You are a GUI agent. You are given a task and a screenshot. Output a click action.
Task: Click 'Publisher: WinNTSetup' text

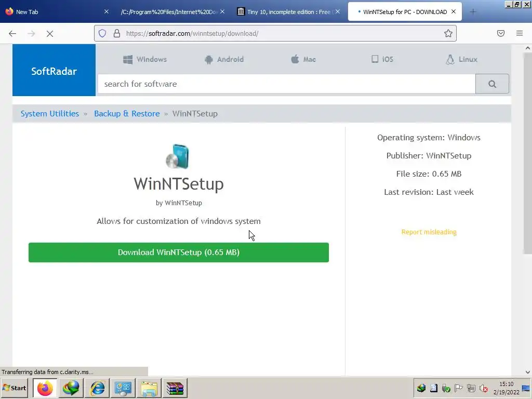[x=429, y=156]
